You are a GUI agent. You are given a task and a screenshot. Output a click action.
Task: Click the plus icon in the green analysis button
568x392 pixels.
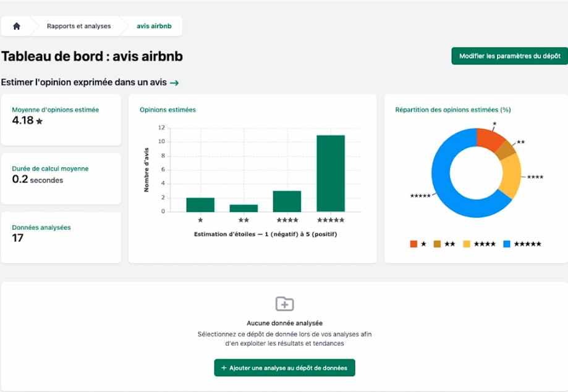(223, 367)
